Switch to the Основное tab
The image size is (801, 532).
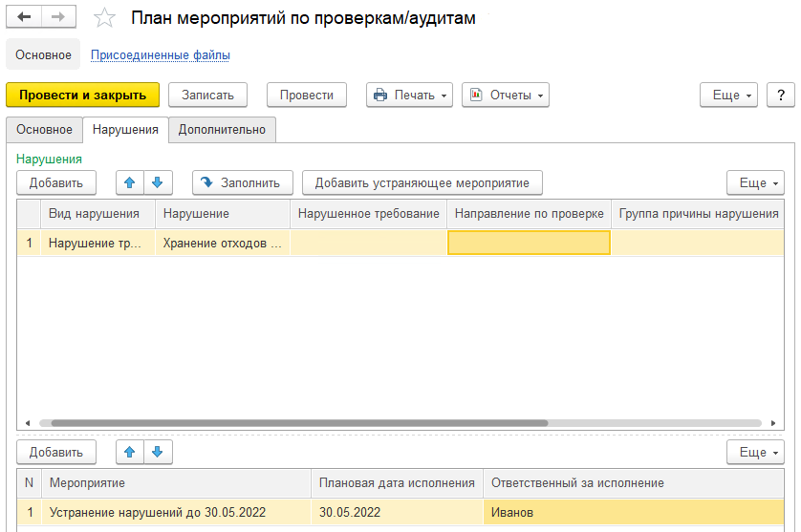(x=44, y=130)
